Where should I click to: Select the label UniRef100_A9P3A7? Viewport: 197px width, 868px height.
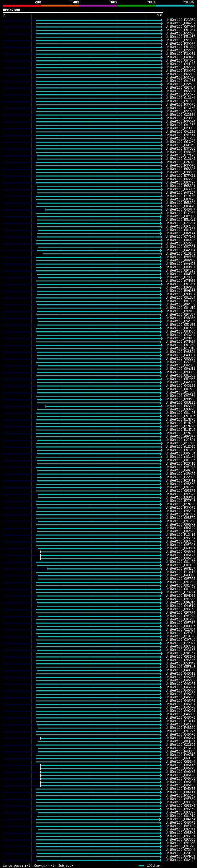[180, 436]
